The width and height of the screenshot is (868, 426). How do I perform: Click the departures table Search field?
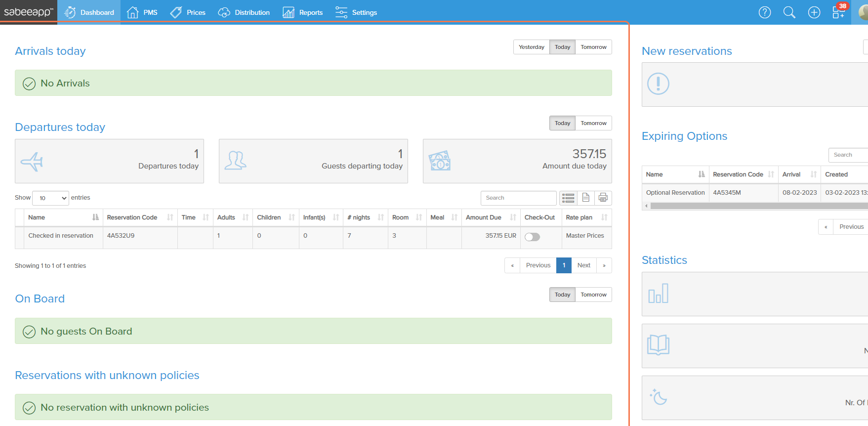(519, 198)
